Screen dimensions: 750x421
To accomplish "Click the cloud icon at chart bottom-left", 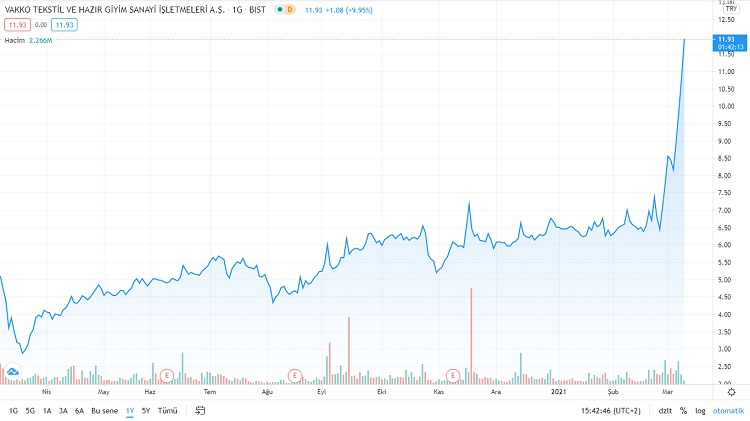I will point(13,371).
